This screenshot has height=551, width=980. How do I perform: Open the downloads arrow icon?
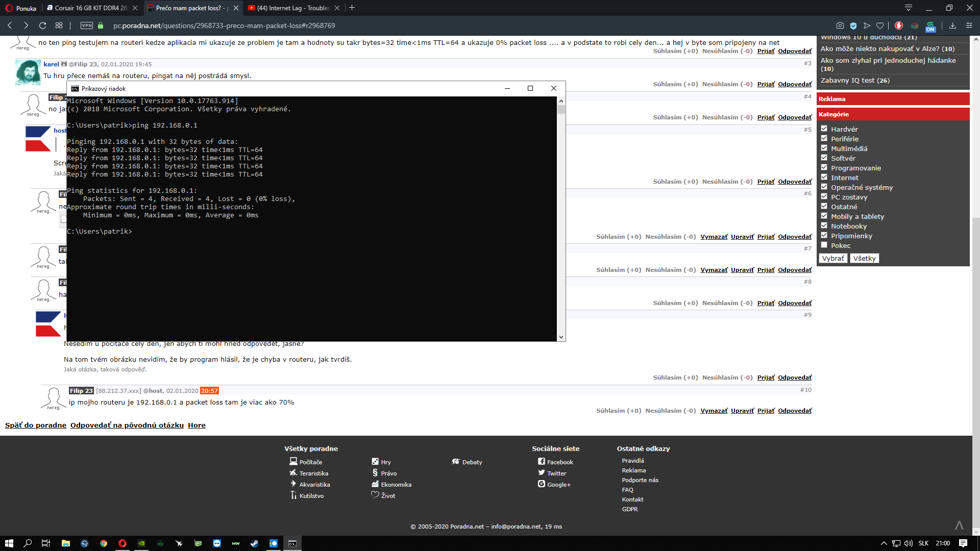coord(952,26)
